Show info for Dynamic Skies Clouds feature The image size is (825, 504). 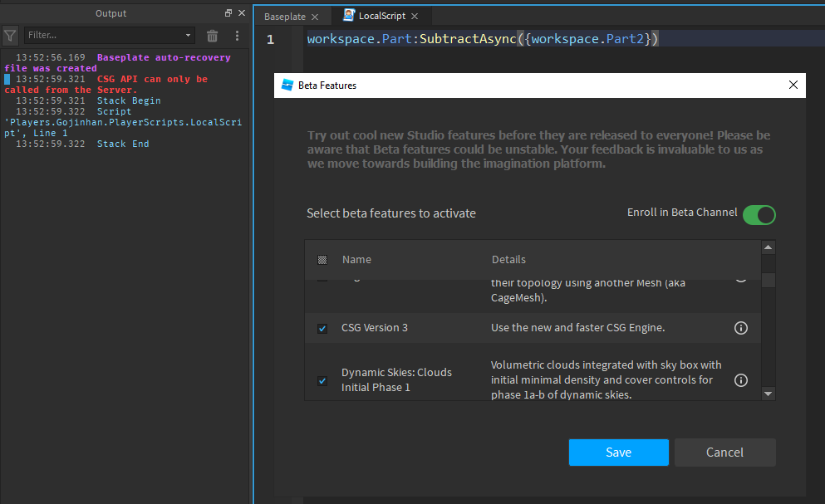[741, 380]
